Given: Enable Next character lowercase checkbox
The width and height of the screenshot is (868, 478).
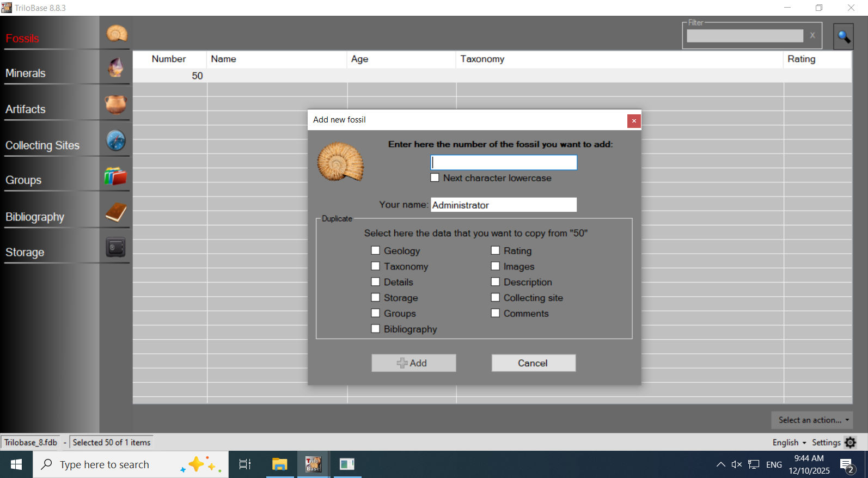Looking at the screenshot, I should point(435,177).
